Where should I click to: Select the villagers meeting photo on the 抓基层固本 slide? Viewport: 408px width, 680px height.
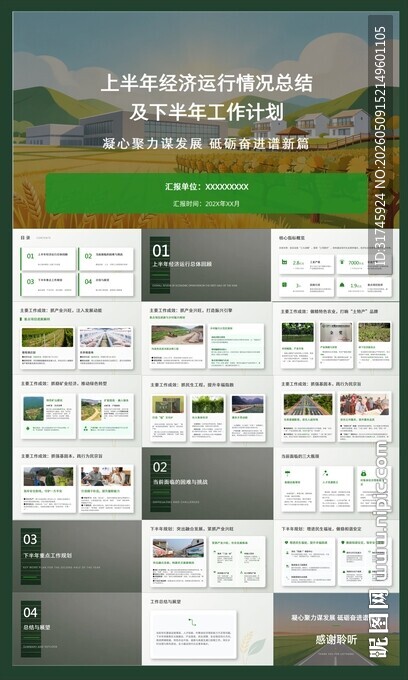tap(364, 404)
